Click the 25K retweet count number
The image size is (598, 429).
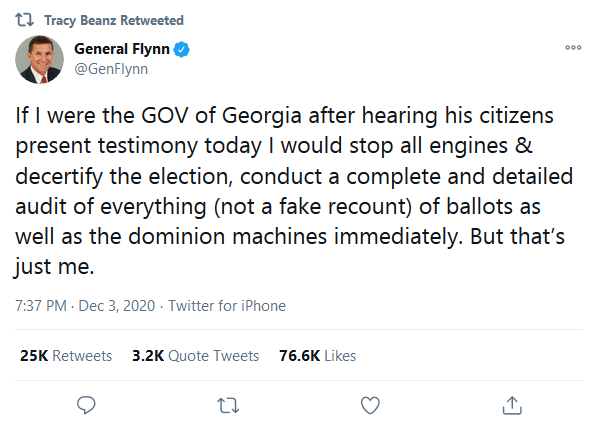click(34, 355)
